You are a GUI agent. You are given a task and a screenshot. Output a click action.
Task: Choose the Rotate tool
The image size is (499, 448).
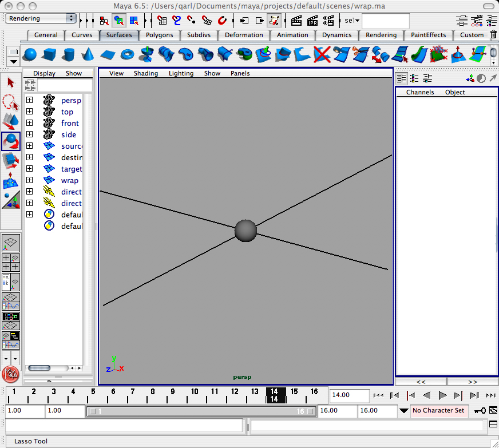pyautogui.click(x=11, y=141)
